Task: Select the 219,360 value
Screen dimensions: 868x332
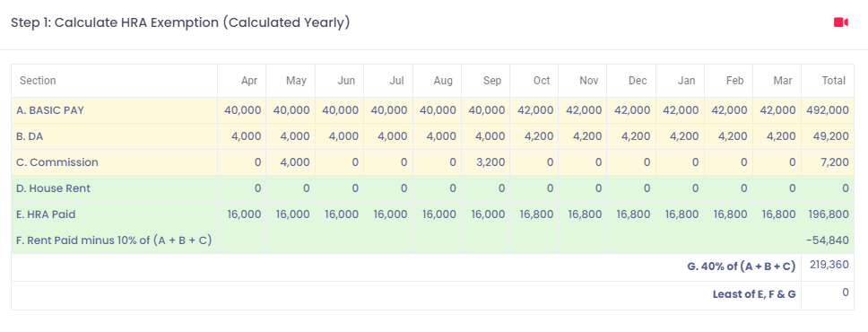Action: pos(829,265)
